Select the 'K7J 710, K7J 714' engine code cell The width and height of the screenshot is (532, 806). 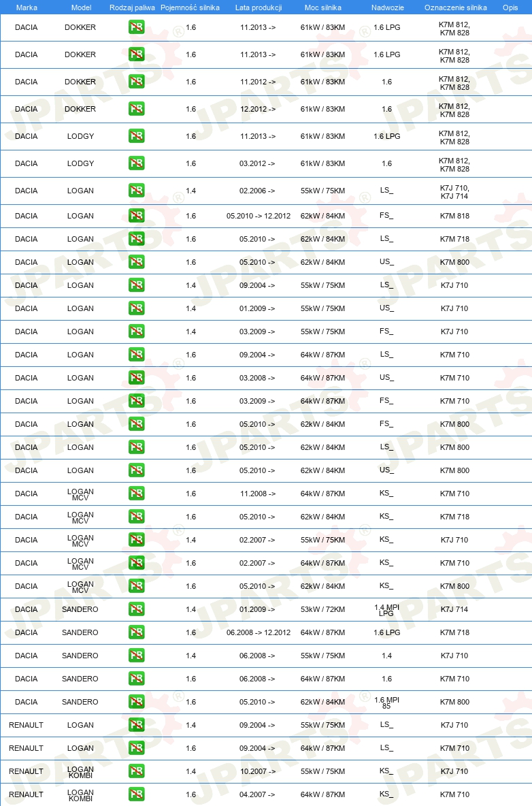(454, 192)
